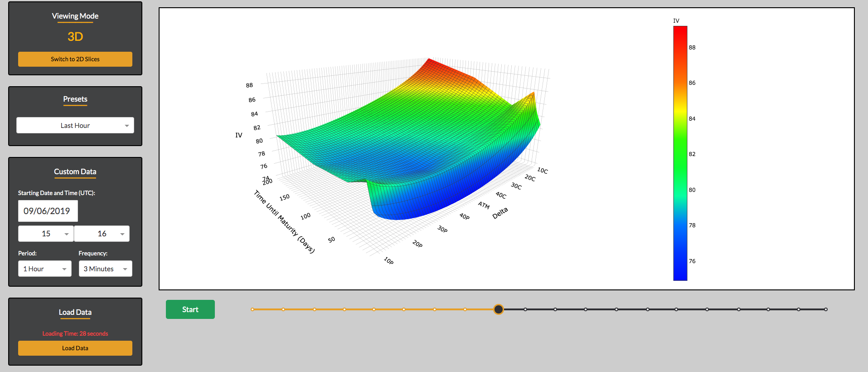Click the IV color scale bar
Image resolution: width=868 pixels, height=372 pixels.
tap(680, 153)
